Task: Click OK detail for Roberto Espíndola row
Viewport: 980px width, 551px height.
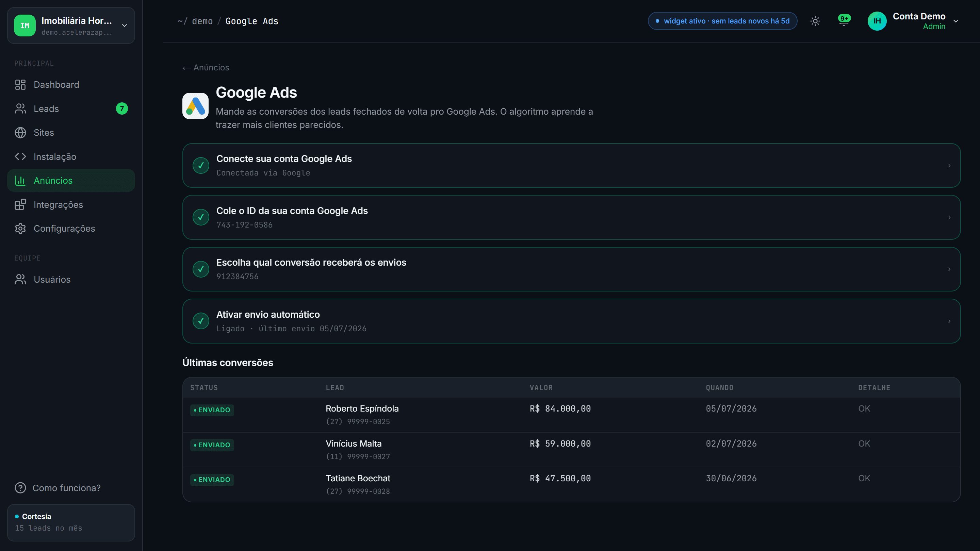Action: click(x=864, y=409)
